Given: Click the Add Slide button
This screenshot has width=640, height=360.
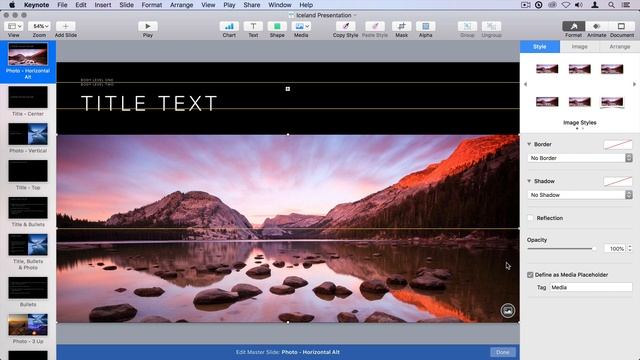Looking at the screenshot, I should [x=66, y=26].
